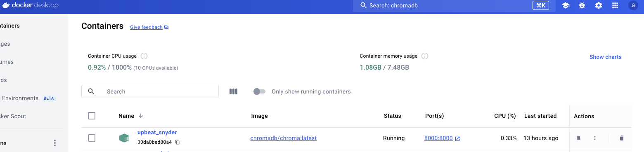
Task: Click the Running status text
Action: pos(394,138)
